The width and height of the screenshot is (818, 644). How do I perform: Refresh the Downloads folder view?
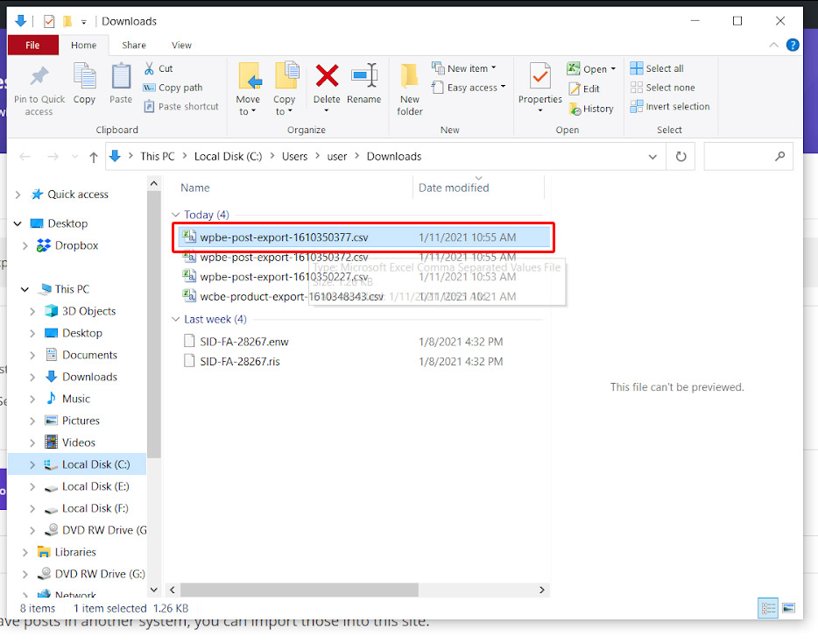[680, 157]
